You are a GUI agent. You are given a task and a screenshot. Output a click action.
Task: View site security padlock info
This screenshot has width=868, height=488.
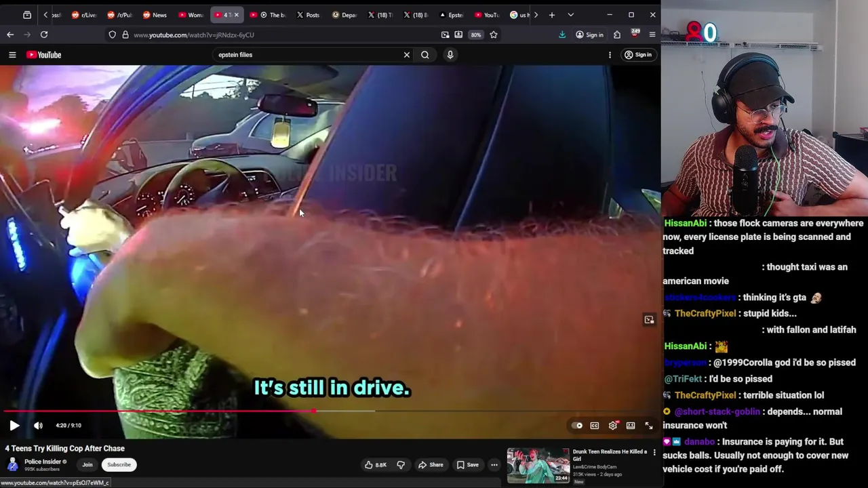tap(125, 35)
